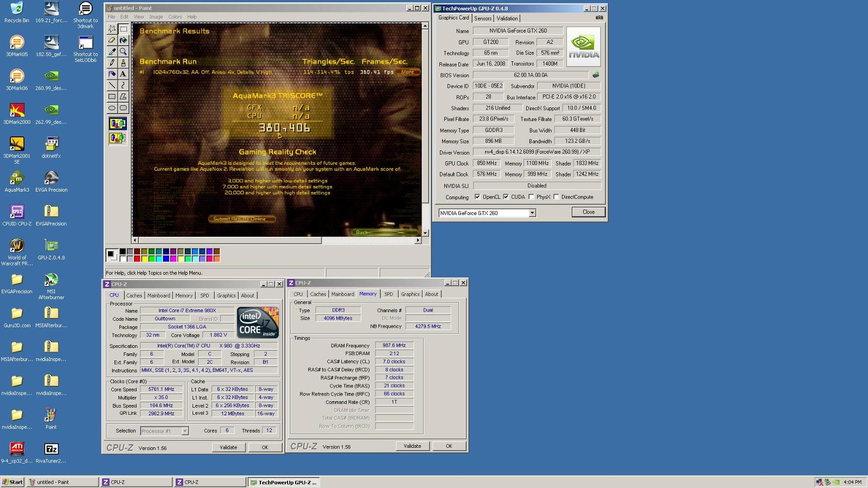Click the BIOS save chip icon in GPU-Z

[596, 75]
